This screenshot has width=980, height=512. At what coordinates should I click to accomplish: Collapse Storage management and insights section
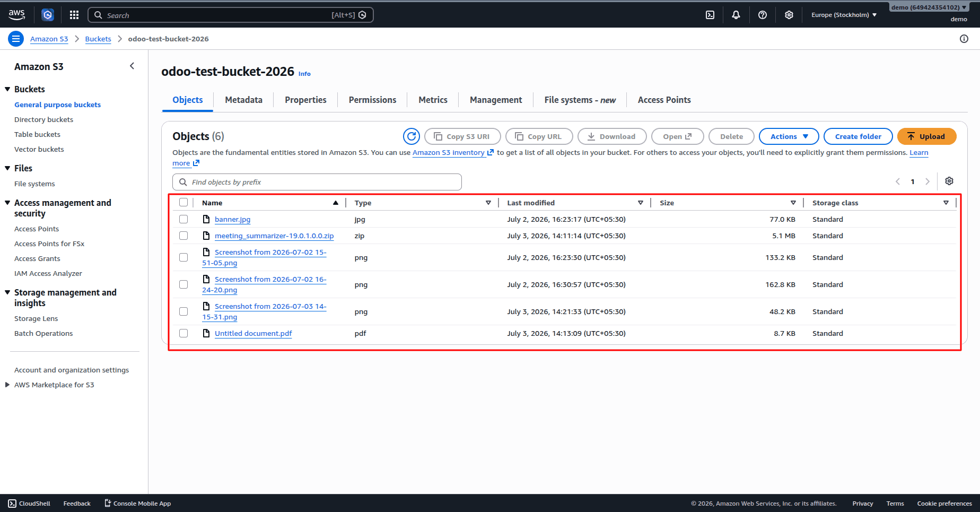point(7,292)
